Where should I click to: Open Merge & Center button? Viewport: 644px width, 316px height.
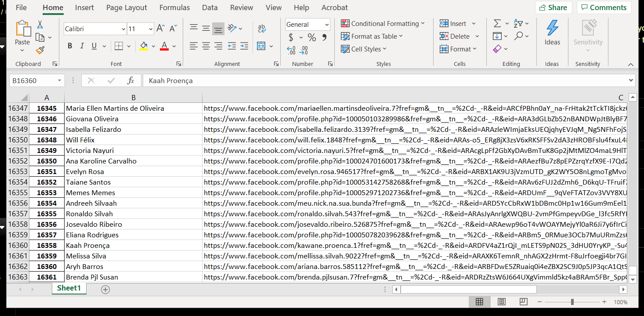261,46
